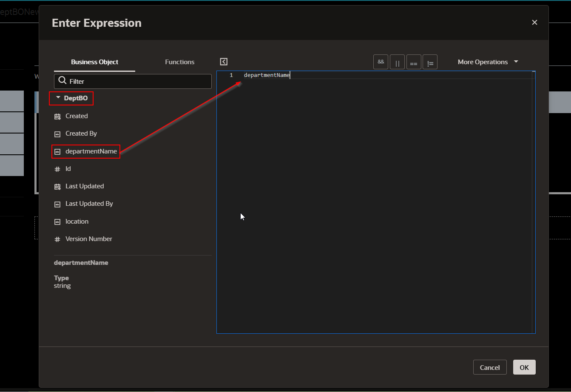Screen dimensions: 571x392
Task: Open the More Operations dropdown
Action: pyautogui.click(x=488, y=62)
